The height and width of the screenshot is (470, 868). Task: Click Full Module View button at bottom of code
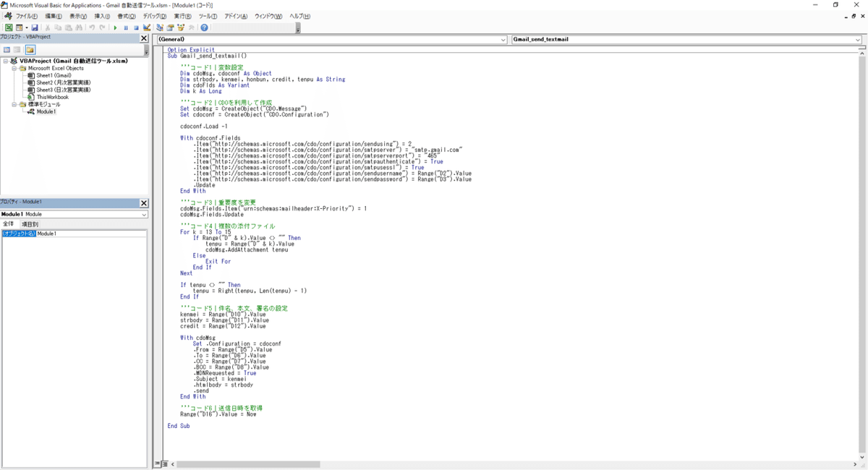pyautogui.click(x=165, y=464)
